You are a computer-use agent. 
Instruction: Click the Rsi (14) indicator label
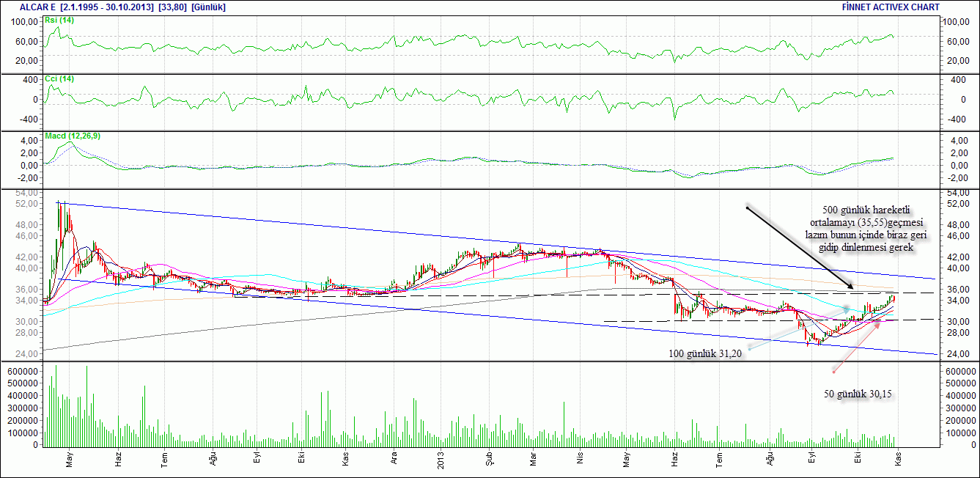[59, 21]
